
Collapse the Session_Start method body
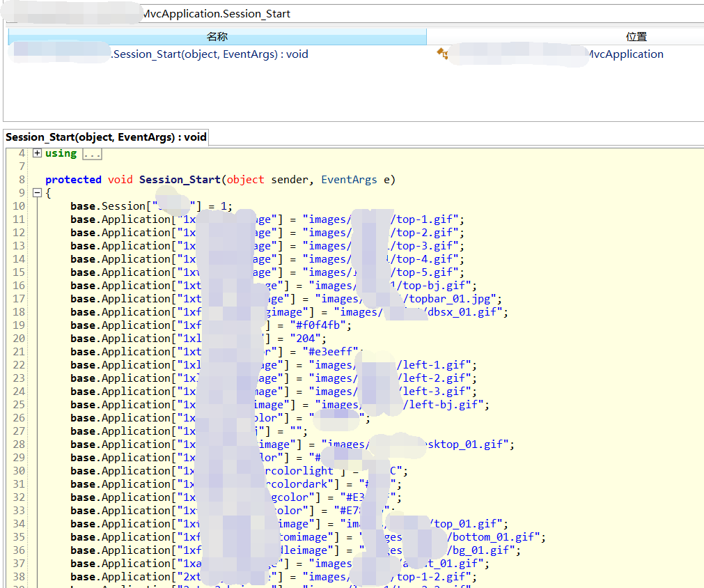pos(37,193)
